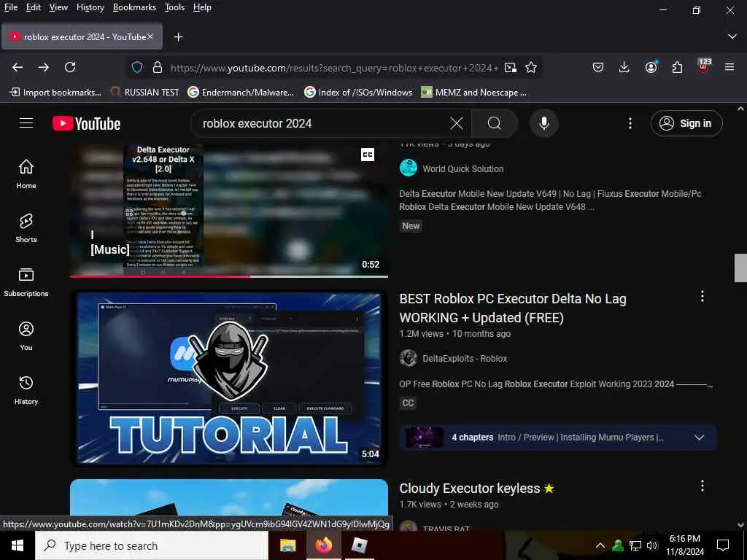This screenshot has height=560, width=747.
Task: Open Import bookmarks bookmark
Action: 55,93
